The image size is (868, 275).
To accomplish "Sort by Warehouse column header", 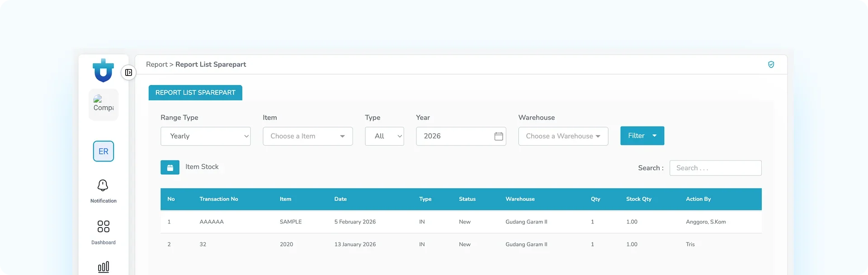I will pyautogui.click(x=520, y=199).
